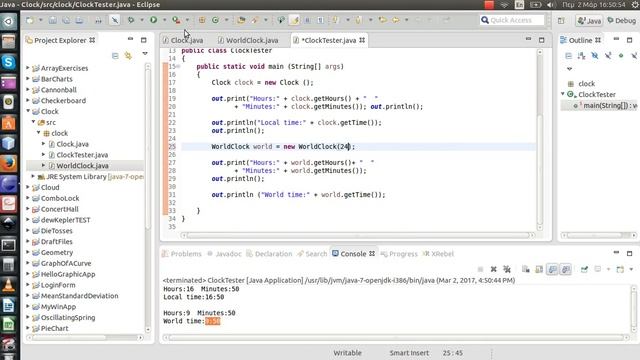This screenshot has width=640, height=360.
Task: Open the External Tools dropdown arrow
Action: point(187,20)
